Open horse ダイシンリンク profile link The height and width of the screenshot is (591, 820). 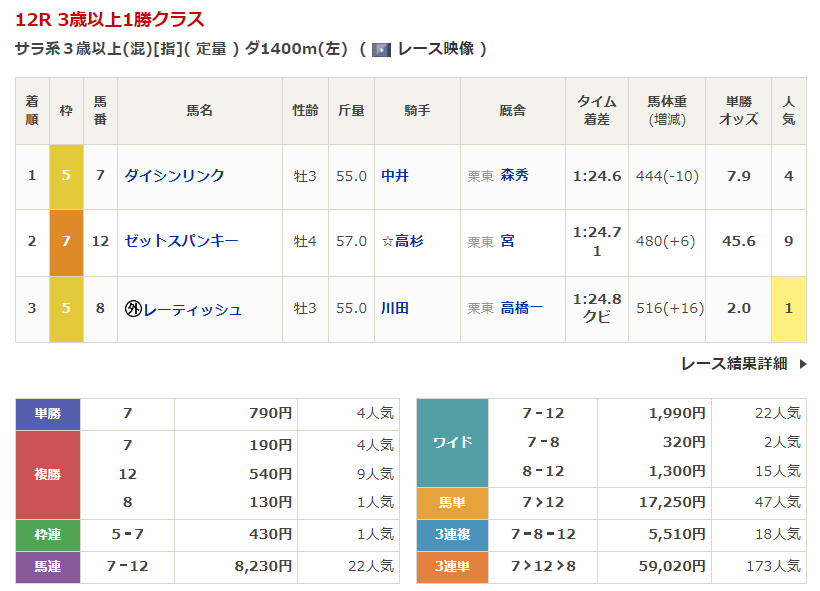click(174, 176)
